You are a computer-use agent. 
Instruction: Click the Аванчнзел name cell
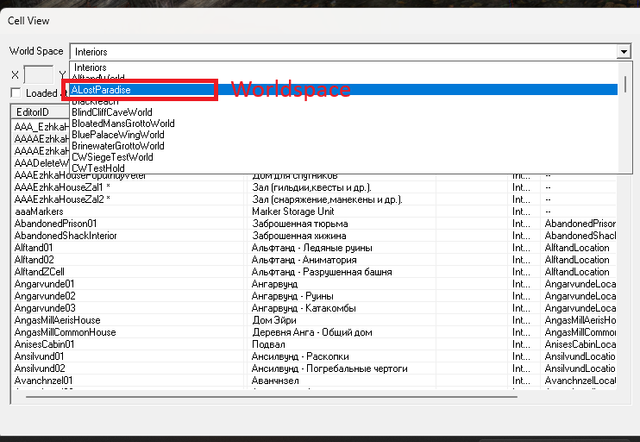coord(275,380)
